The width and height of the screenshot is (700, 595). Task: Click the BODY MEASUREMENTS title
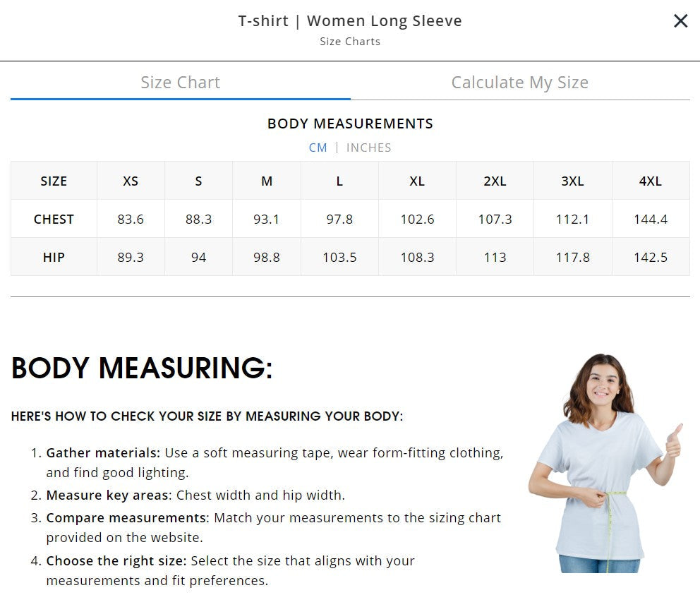[350, 124]
